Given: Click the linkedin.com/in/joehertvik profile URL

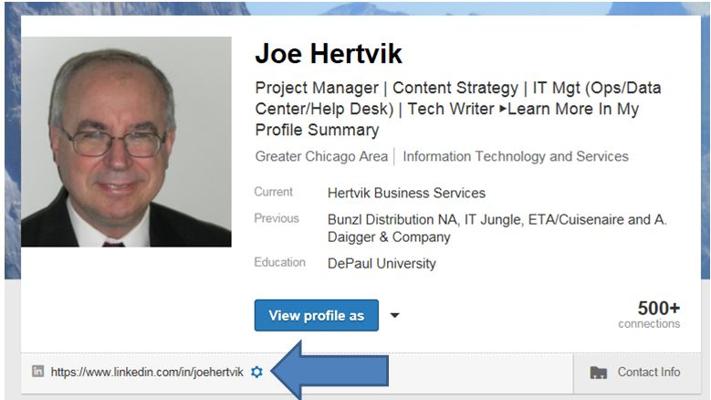Looking at the screenshot, I should coord(147,372).
